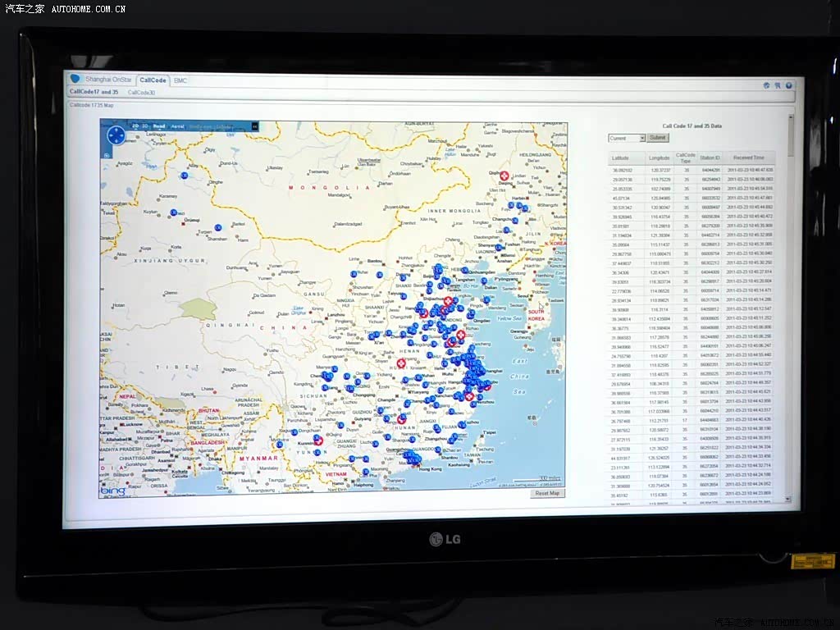The width and height of the screenshot is (840, 630).
Task: Click the Reset Map button
Action: point(547,493)
